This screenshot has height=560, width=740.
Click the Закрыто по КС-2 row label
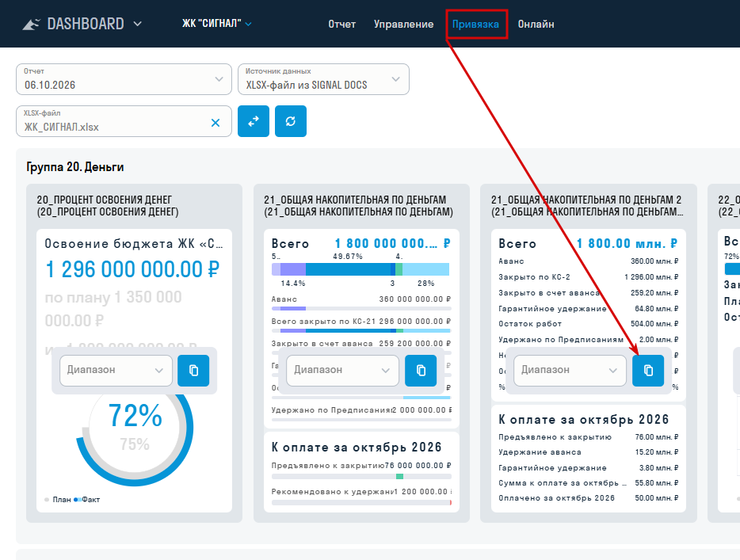[x=534, y=277]
